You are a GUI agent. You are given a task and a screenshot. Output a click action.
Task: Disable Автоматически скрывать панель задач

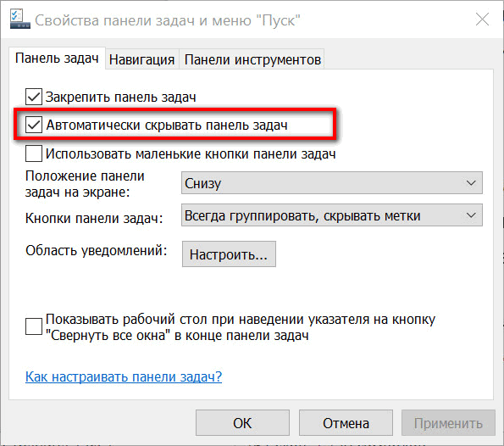tap(34, 125)
